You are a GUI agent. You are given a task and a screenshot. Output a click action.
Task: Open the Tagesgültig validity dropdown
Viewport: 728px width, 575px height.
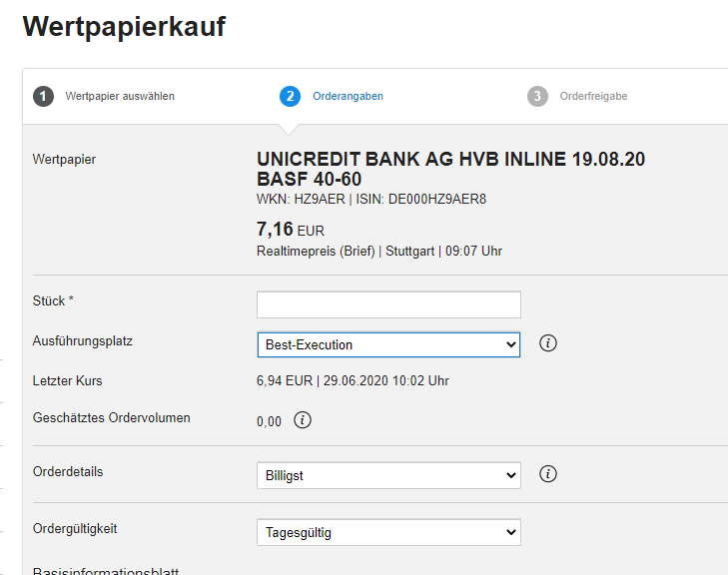coord(388,532)
